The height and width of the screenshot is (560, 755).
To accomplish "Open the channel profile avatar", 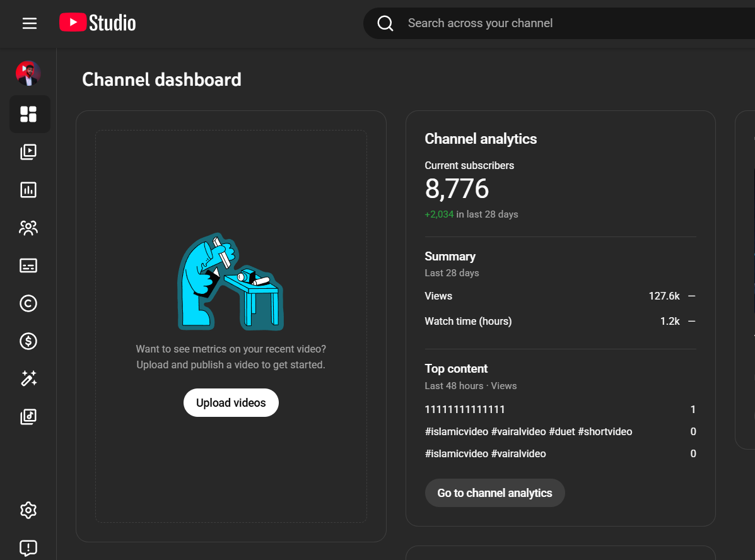I will (x=28, y=74).
